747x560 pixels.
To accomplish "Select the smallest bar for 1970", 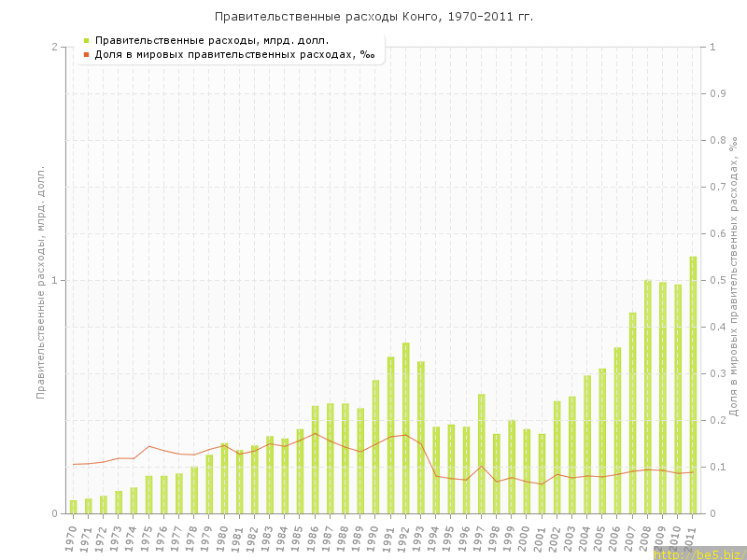I will click(x=74, y=507).
